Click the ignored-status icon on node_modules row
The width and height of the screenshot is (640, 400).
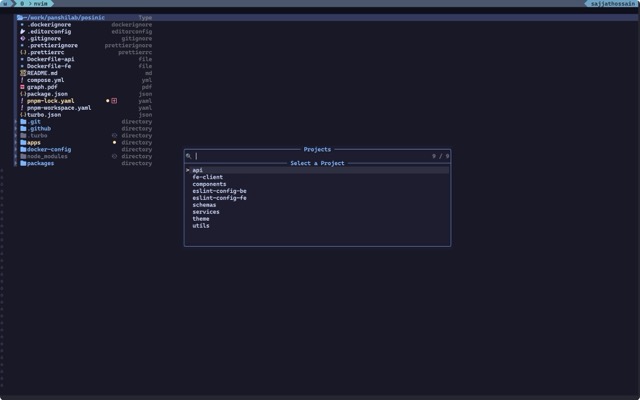tap(114, 156)
